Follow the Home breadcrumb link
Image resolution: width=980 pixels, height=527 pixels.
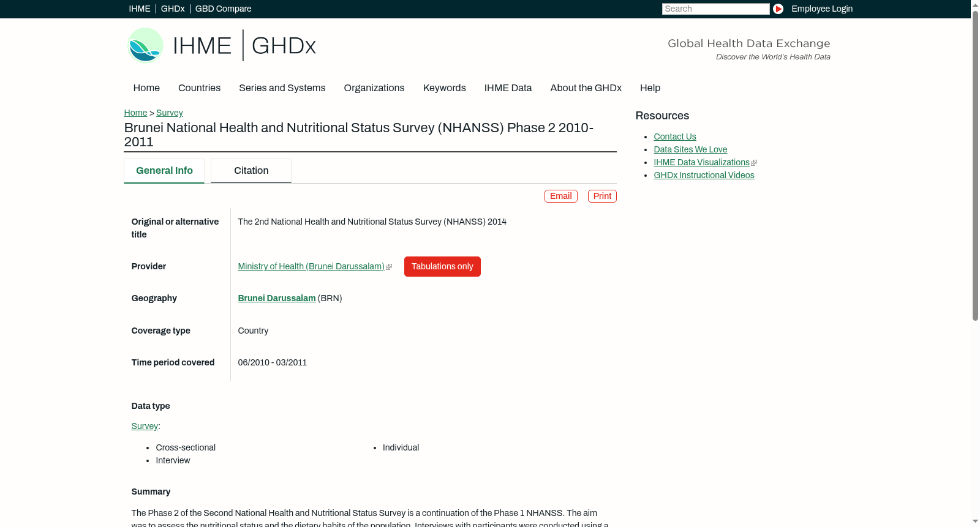(x=135, y=113)
